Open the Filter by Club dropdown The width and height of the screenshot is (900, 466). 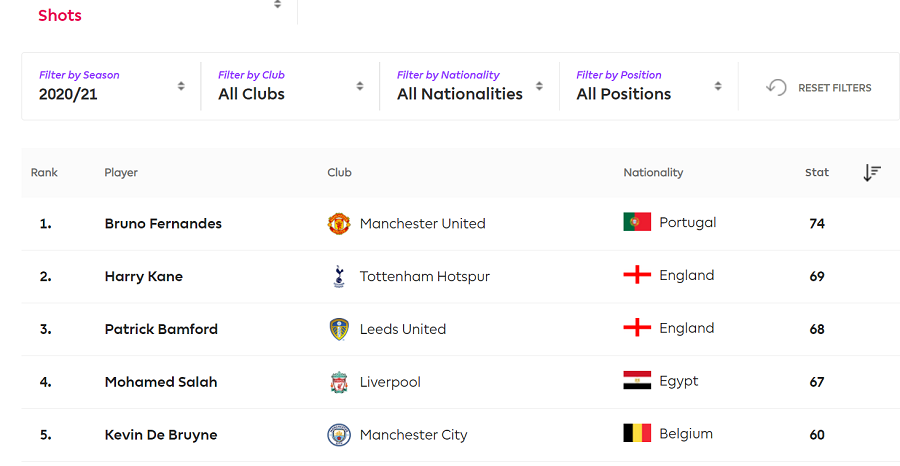(290, 86)
